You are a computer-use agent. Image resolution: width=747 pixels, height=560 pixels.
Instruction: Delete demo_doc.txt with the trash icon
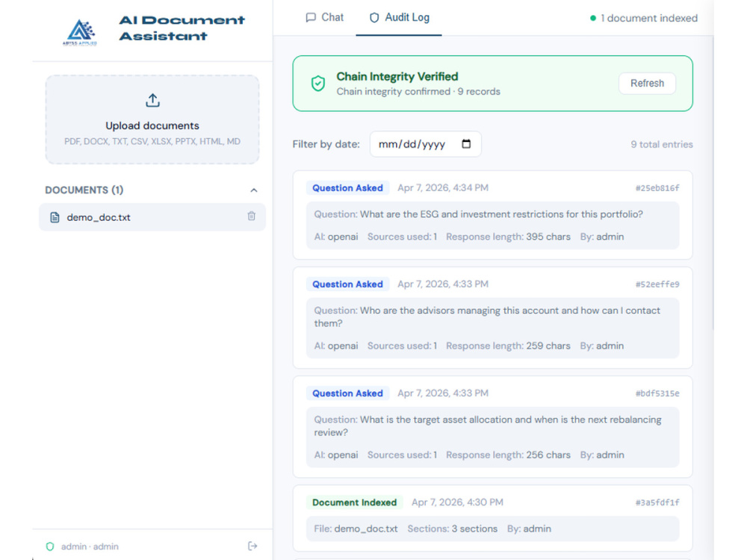[x=252, y=217]
